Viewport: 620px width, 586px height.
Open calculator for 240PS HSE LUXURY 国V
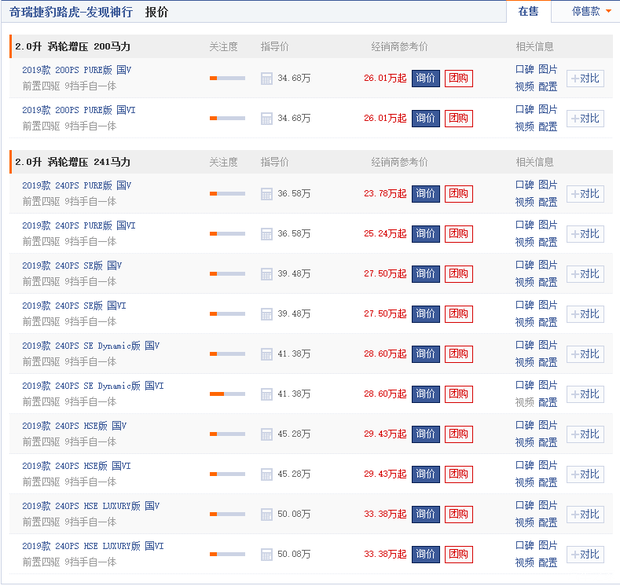tap(267, 514)
